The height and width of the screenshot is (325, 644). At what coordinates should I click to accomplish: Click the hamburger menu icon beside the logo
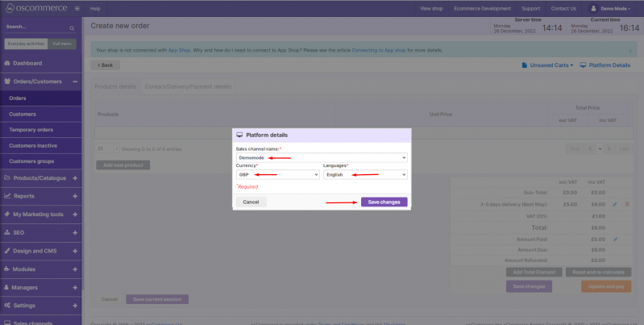coord(77,8)
